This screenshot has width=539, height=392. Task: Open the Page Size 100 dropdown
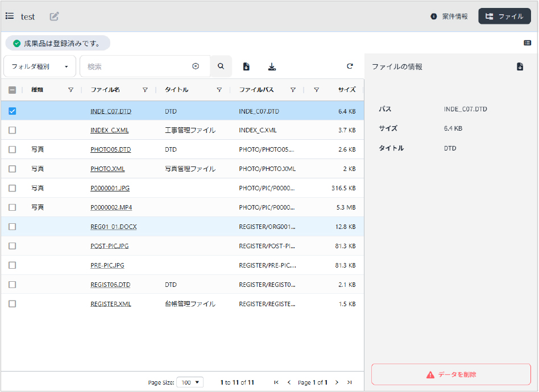190,382
